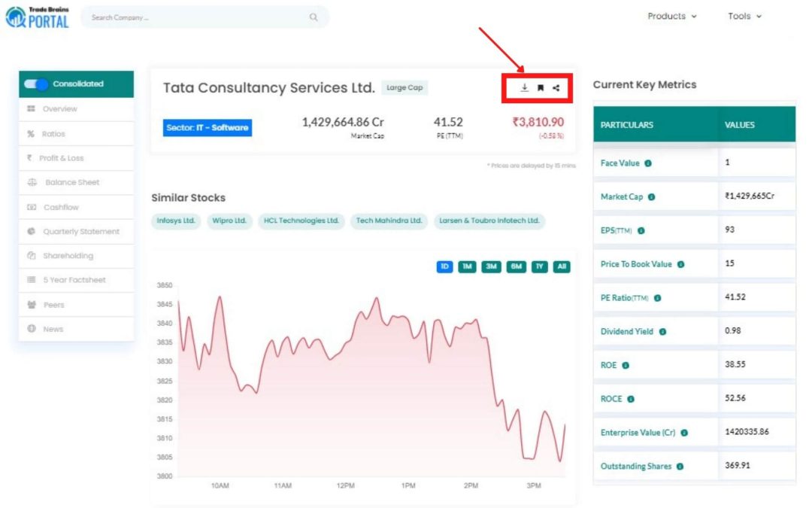Click the download icon next to company name
The width and height of the screenshot is (812, 508).
tap(524, 87)
